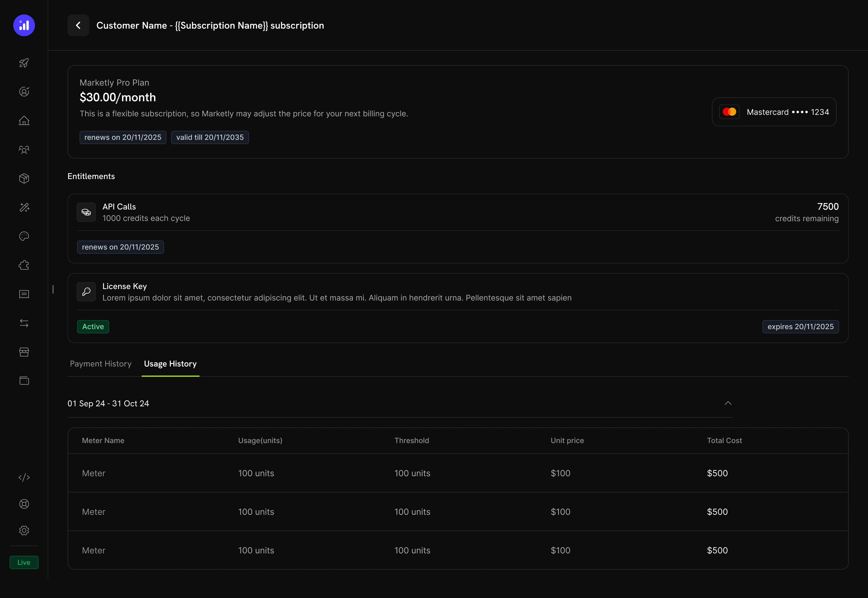Viewport: 868px width, 598px height.
Task: Switch to the Payment History tab
Action: pos(100,364)
